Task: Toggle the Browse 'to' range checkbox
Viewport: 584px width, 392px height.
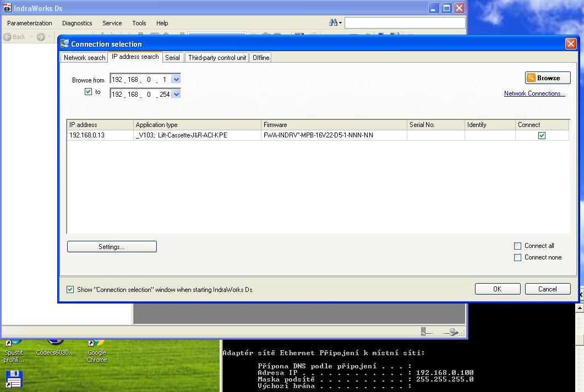Action: tap(88, 92)
